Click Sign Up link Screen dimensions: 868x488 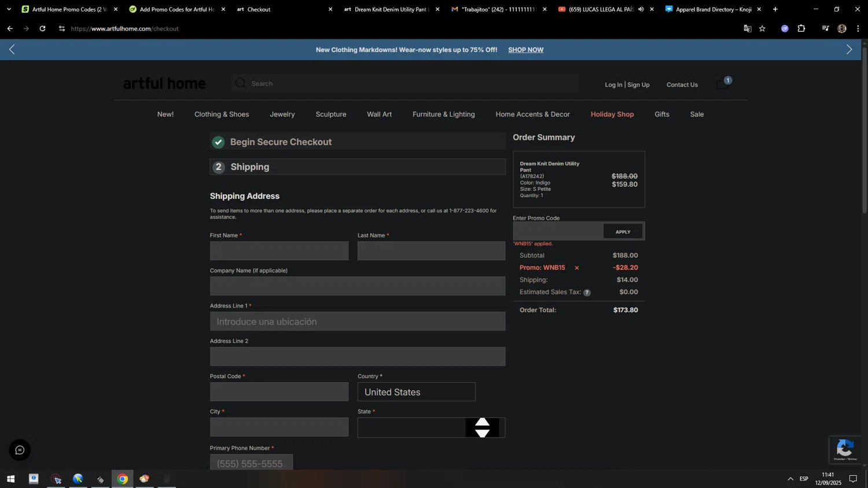pyautogui.click(x=638, y=84)
